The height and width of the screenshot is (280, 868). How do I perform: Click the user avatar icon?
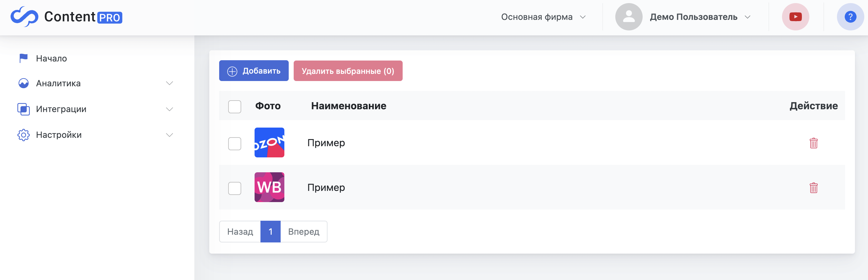point(628,17)
